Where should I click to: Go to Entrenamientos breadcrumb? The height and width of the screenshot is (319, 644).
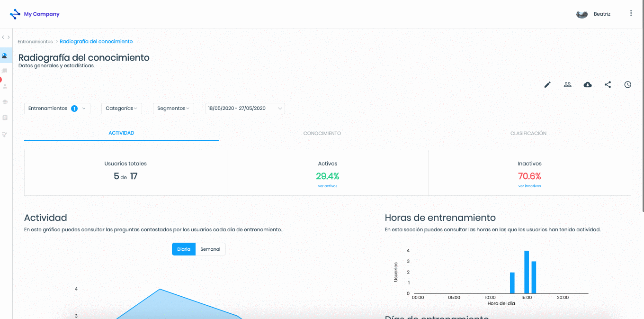click(35, 42)
